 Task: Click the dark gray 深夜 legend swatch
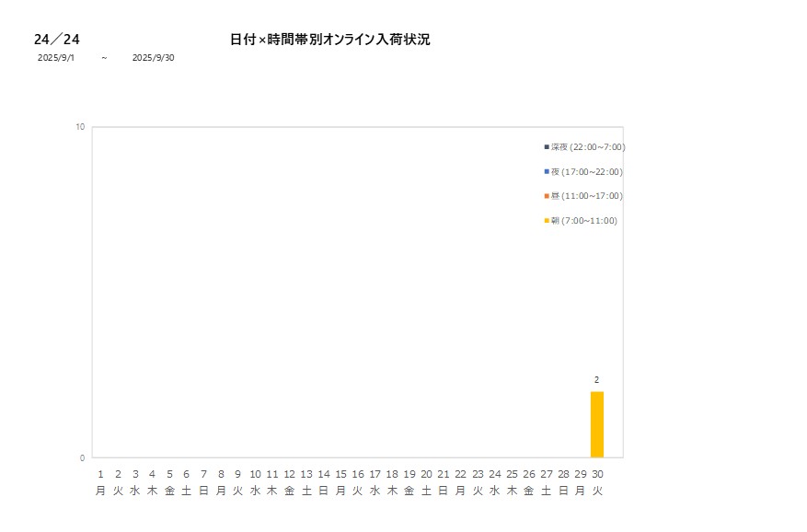pyautogui.click(x=547, y=147)
